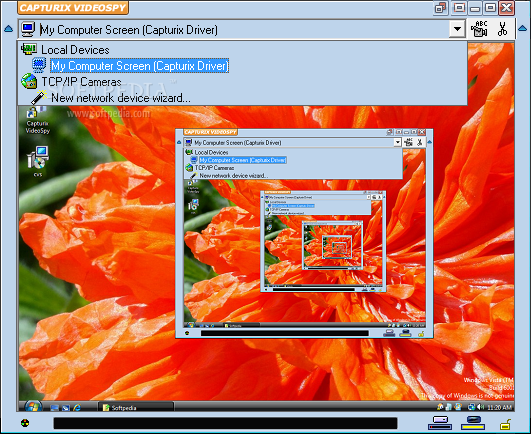Select the Local Devices group in the list
This screenshot has width=531, height=434.
pyautogui.click(x=75, y=50)
